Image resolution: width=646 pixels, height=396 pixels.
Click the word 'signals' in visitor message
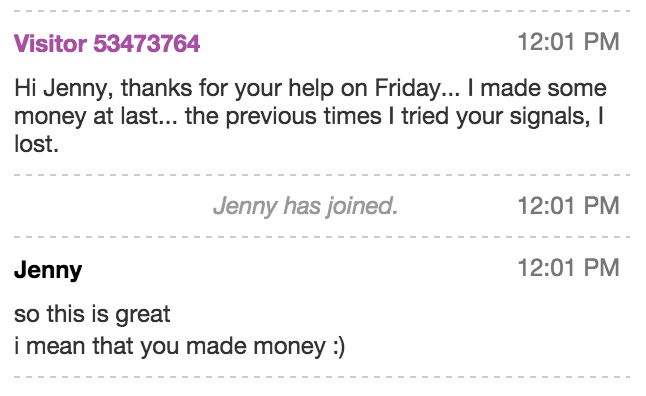pos(548,117)
